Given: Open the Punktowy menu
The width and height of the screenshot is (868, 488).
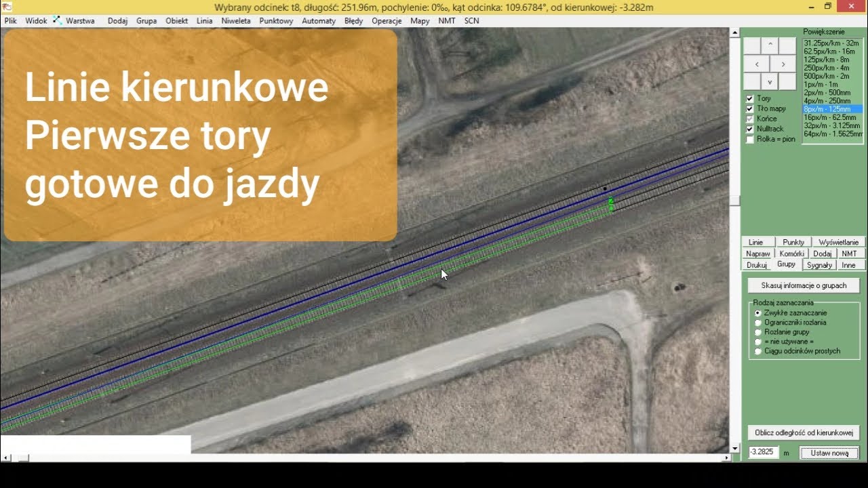Looking at the screenshot, I should 276,21.
